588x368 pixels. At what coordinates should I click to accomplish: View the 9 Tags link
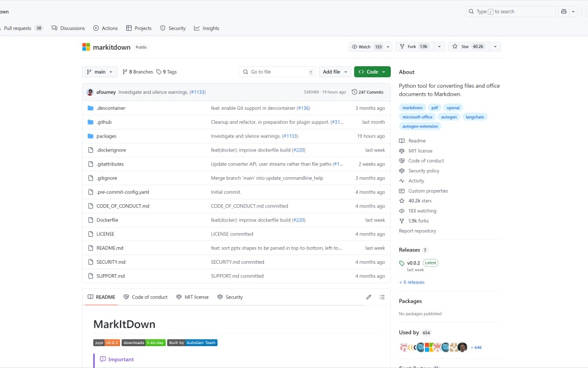pos(167,72)
